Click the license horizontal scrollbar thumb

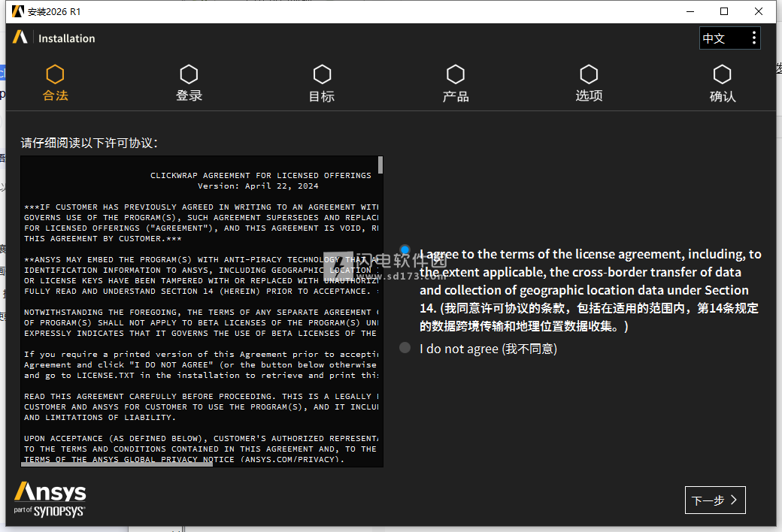[117, 464]
